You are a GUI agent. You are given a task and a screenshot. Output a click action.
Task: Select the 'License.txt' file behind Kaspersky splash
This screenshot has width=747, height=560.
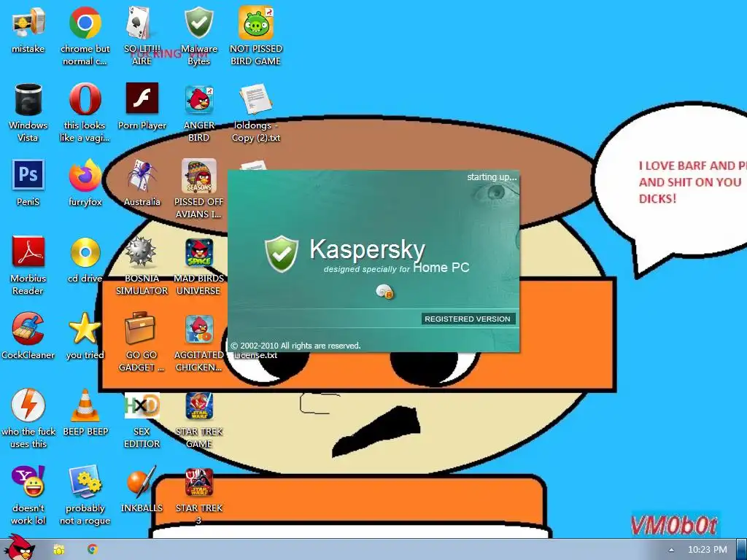coord(256,355)
